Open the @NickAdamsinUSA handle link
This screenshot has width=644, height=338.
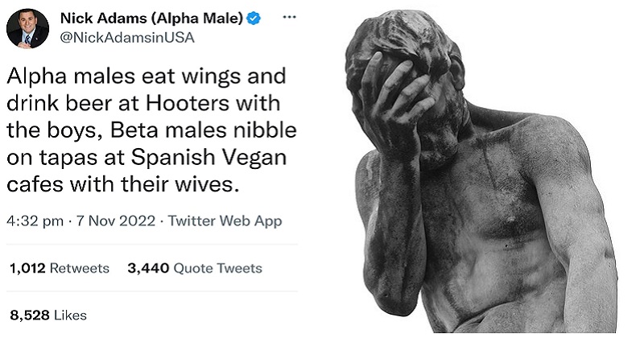[x=127, y=38]
